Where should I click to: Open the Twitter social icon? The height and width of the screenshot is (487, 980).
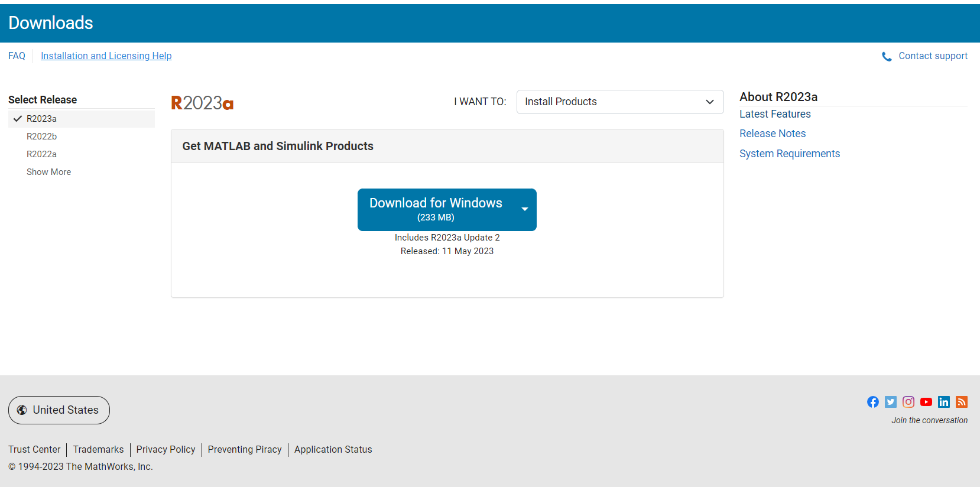(891, 402)
